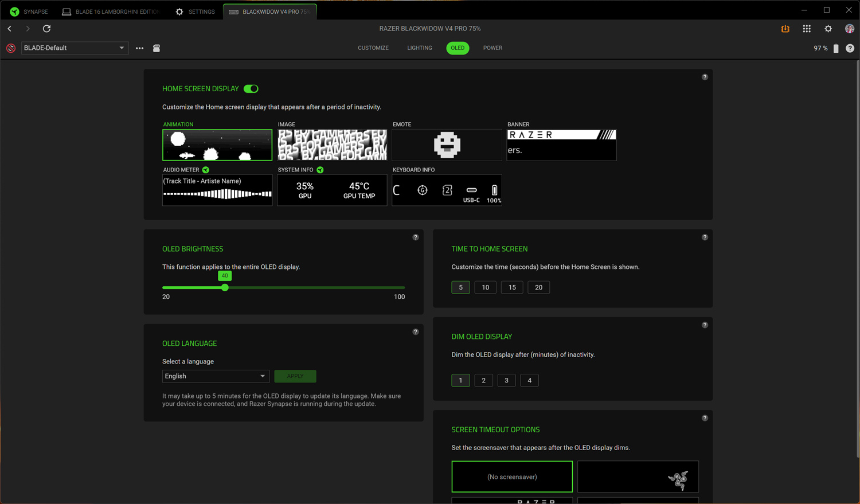Select the OLED section

[x=458, y=48]
